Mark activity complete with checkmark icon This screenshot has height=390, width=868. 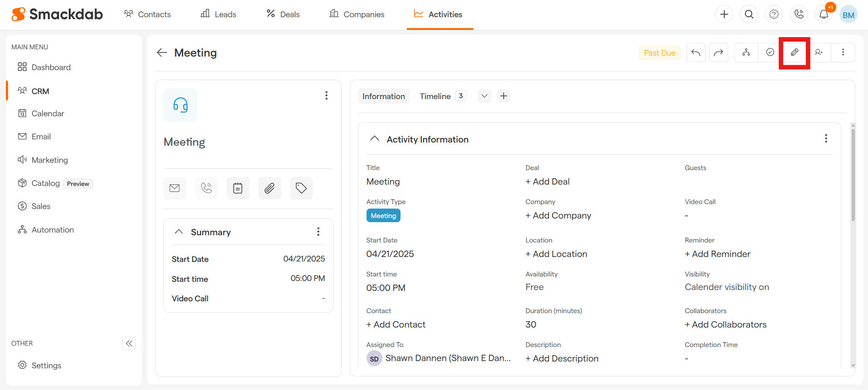770,52
